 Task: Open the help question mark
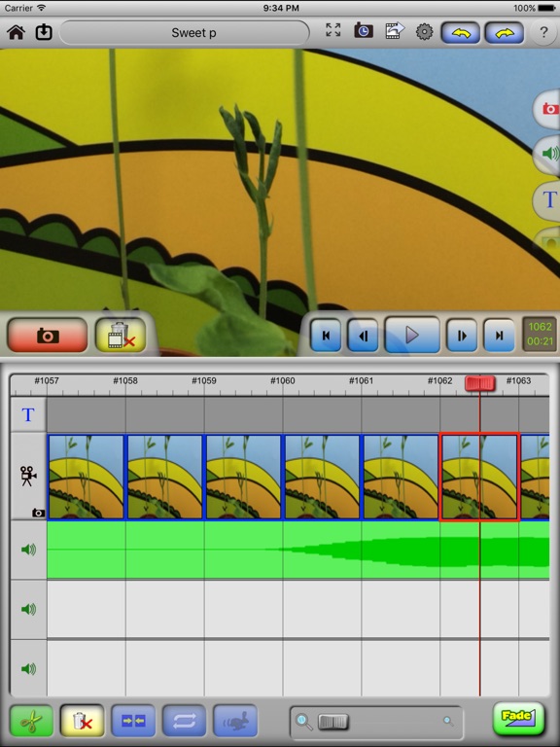tap(543, 32)
